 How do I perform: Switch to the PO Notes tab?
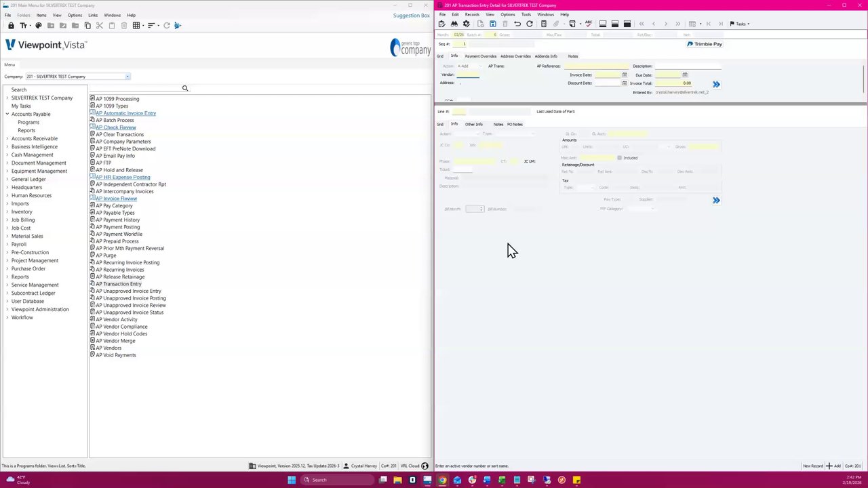coord(515,124)
